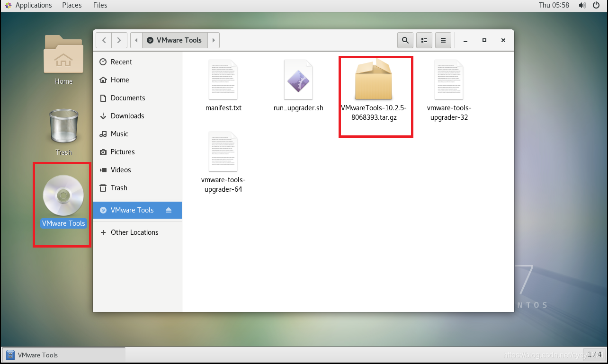Go forward with the right arrow button
This screenshot has width=608, height=364.
pos(119,40)
